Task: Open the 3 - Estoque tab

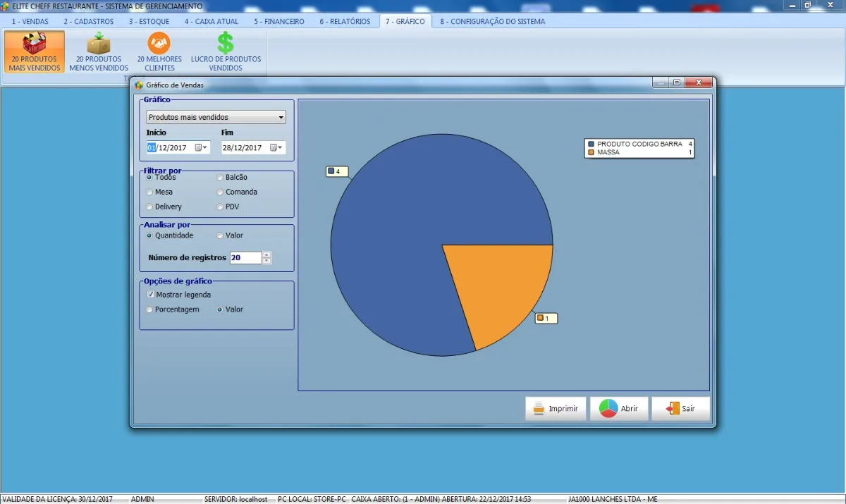Action: tap(149, 21)
